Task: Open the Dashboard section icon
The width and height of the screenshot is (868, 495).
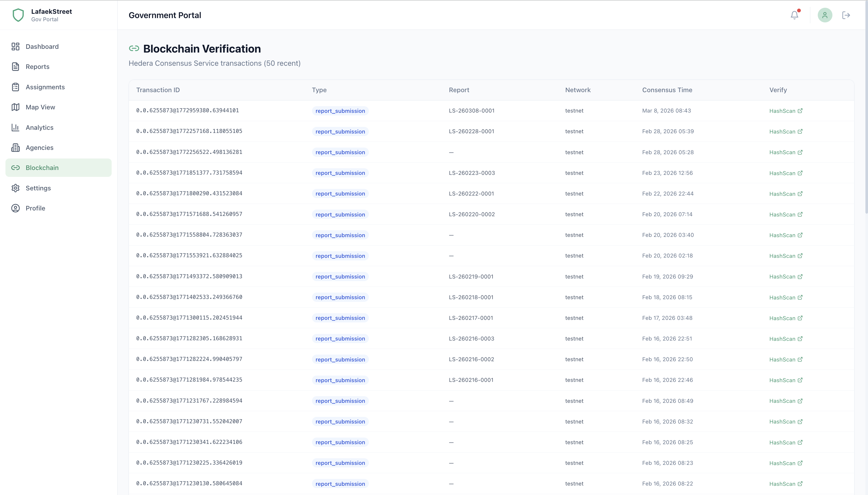Action: [15, 47]
